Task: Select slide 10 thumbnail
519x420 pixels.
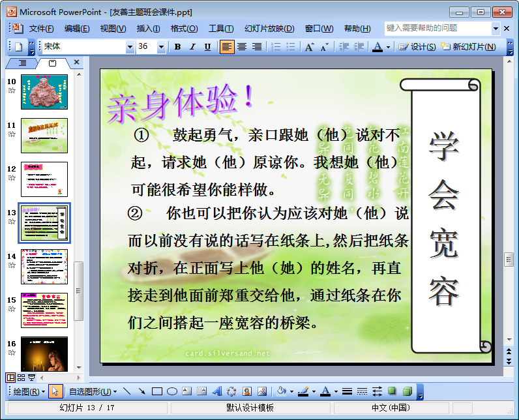Action: [44, 92]
